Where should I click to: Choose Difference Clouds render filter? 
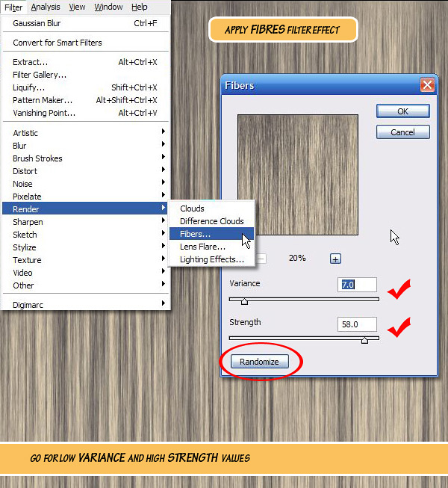pyautogui.click(x=211, y=221)
